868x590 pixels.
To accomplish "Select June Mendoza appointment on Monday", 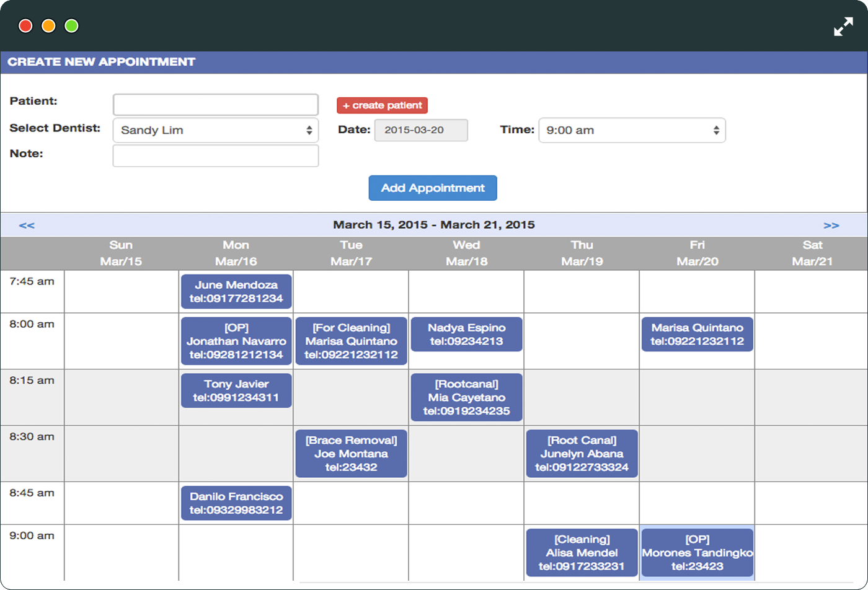I will coord(236,292).
